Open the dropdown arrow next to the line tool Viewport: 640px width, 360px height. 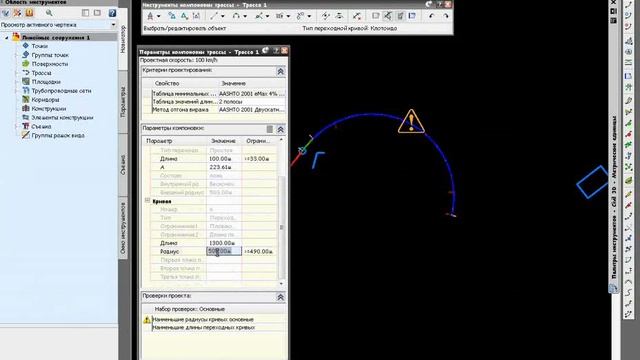(223, 16)
